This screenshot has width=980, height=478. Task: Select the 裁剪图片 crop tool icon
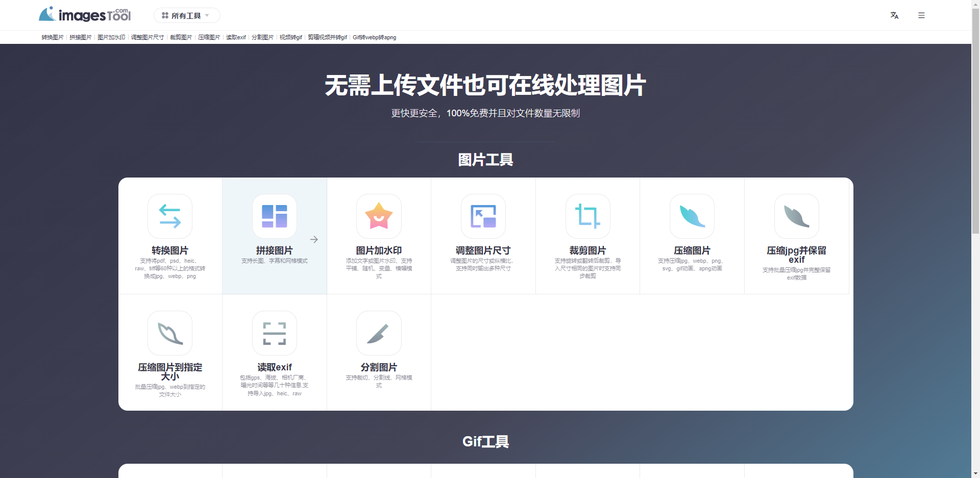click(587, 216)
